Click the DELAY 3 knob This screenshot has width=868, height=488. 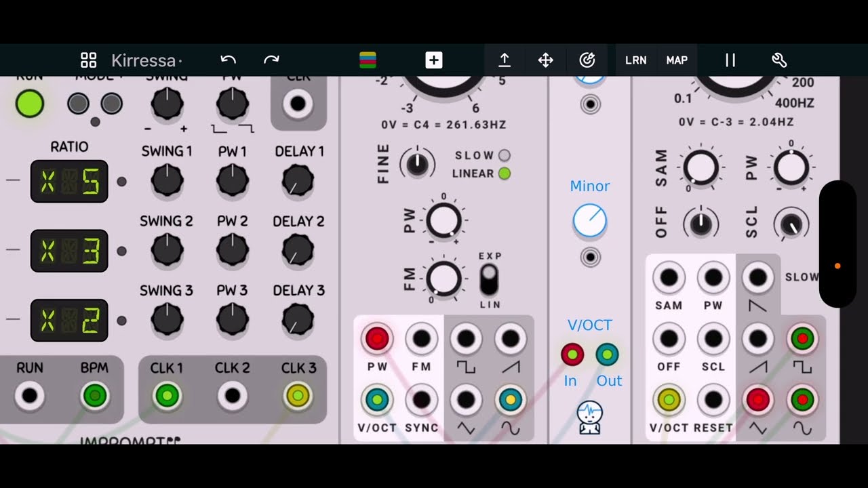tap(298, 320)
